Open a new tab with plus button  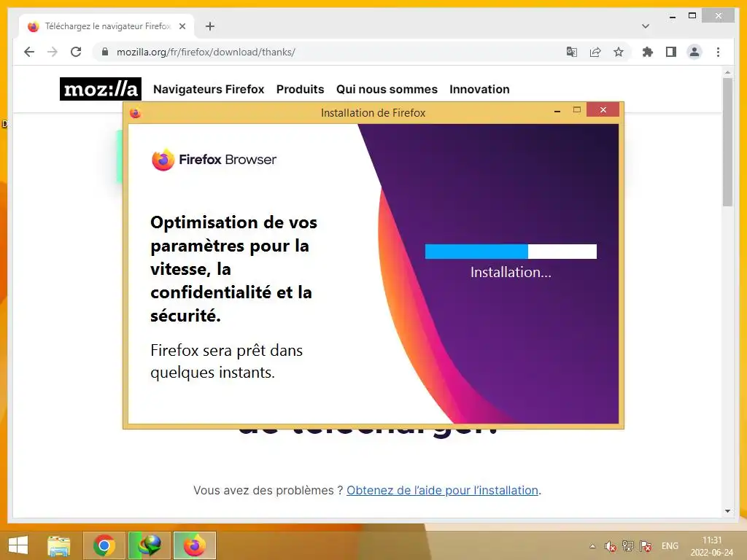pos(209,26)
